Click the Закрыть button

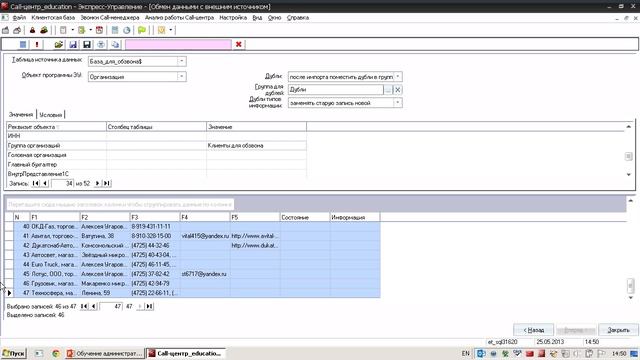coord(618,330)
